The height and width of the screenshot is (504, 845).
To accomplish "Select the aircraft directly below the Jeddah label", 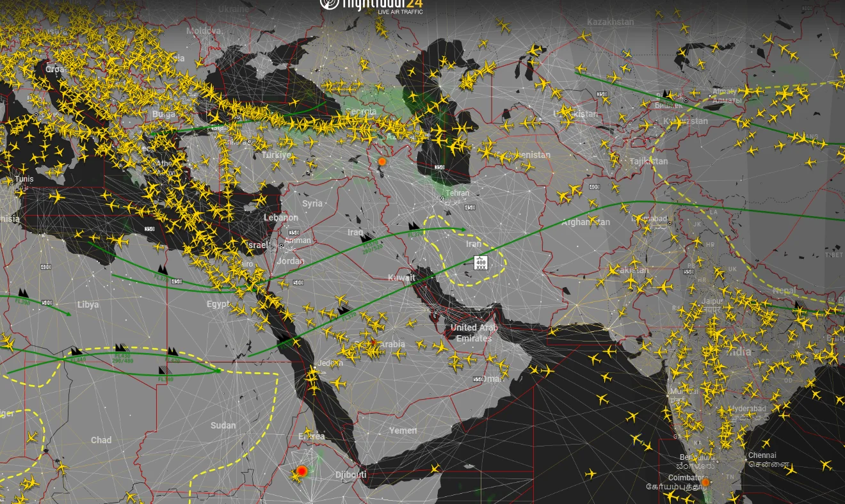I will coord(337,383).
